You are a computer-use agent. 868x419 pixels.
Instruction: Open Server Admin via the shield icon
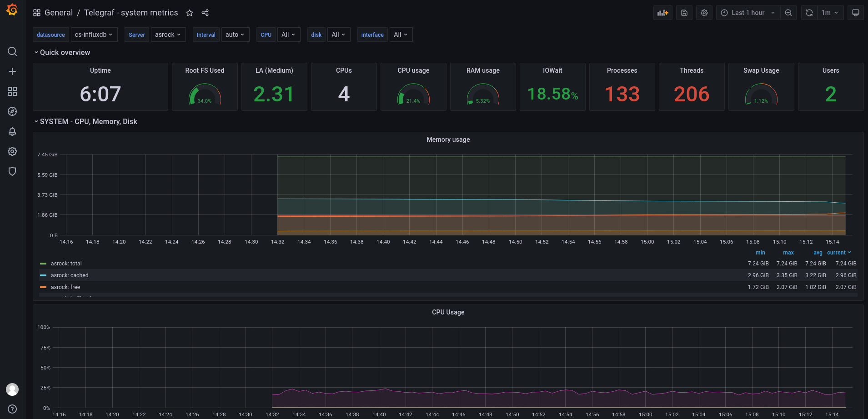[x=12, y=171]
